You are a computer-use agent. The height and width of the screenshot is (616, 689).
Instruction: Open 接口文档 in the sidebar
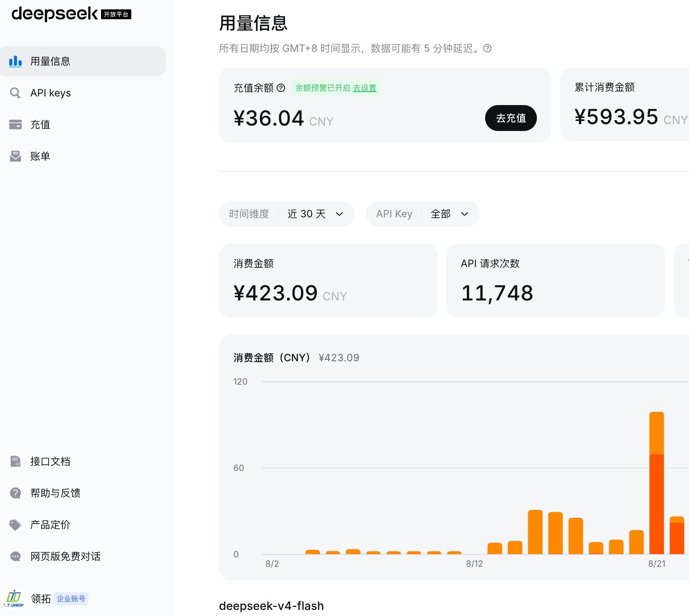(83, 461)
